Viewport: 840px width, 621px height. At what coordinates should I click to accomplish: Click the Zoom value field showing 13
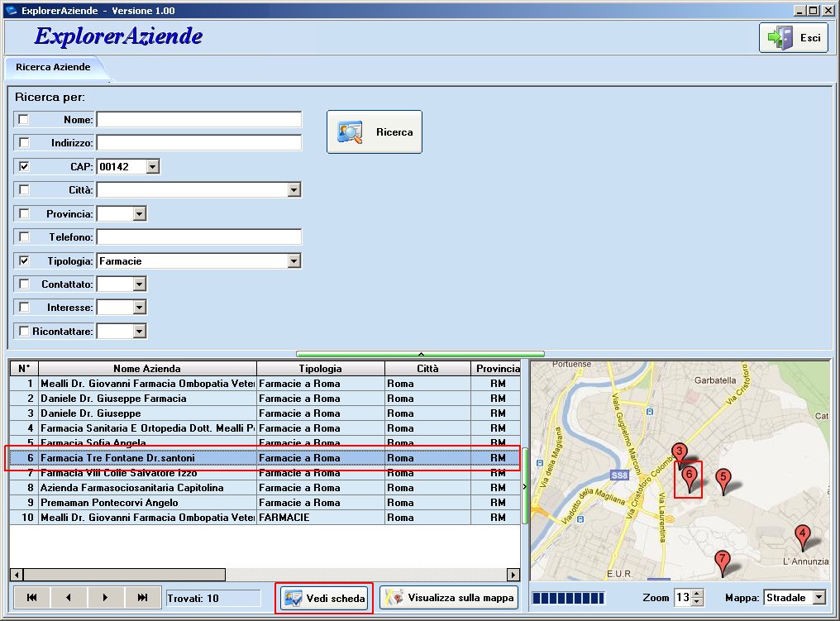click(683, 597)
